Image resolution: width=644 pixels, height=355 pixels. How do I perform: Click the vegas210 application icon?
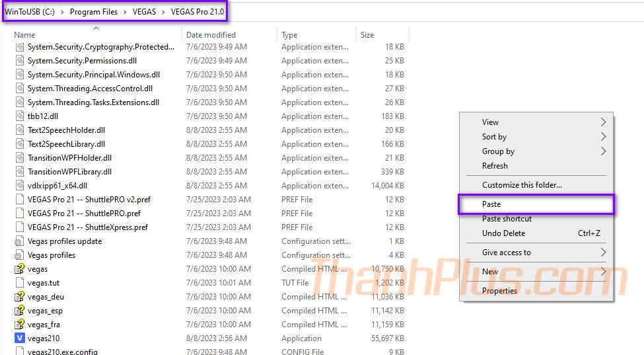pyautogui.click(x=19, y=338)
